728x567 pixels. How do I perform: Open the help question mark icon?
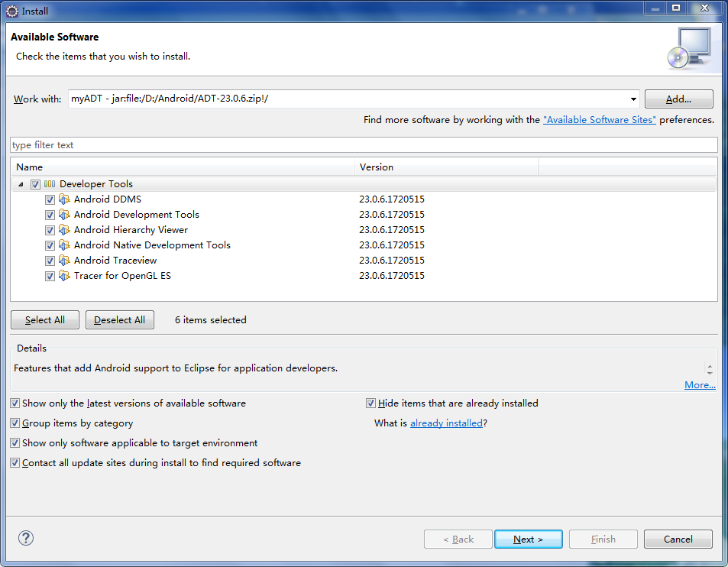pyautogui.click(x=26, y=538)
